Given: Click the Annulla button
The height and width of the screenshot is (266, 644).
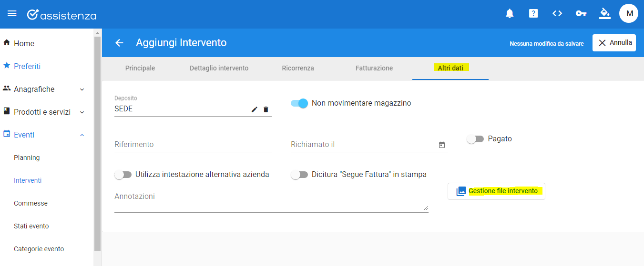Looking at the screenshot, I should [614, 43].
